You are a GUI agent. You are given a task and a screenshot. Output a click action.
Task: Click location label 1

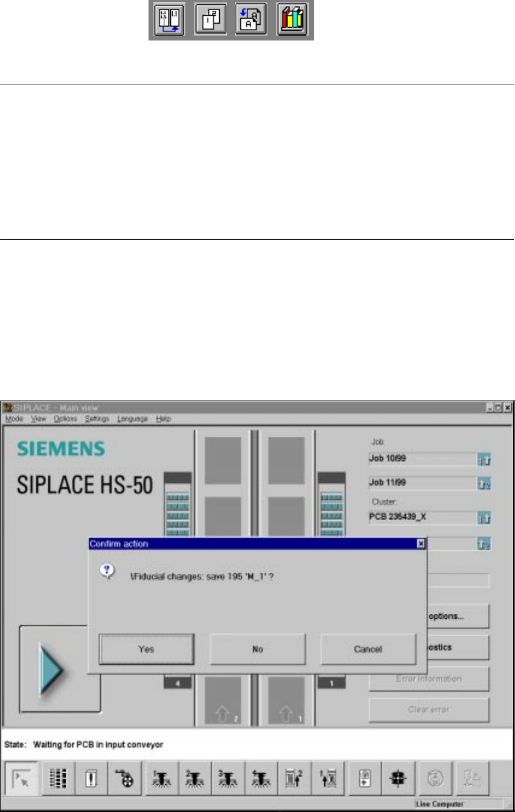[331, 683]
